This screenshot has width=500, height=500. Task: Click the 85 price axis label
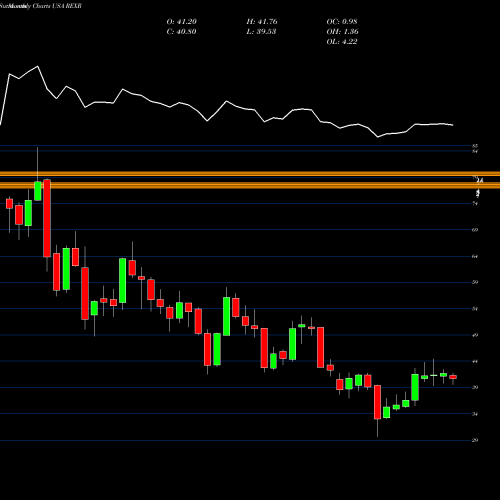(x=475, y=146)
